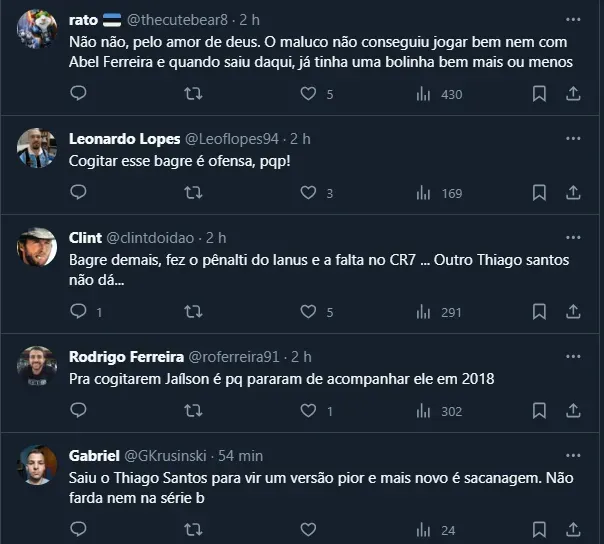
Task: Open more options on Gabriel's tweet
Action: [573, 455]
